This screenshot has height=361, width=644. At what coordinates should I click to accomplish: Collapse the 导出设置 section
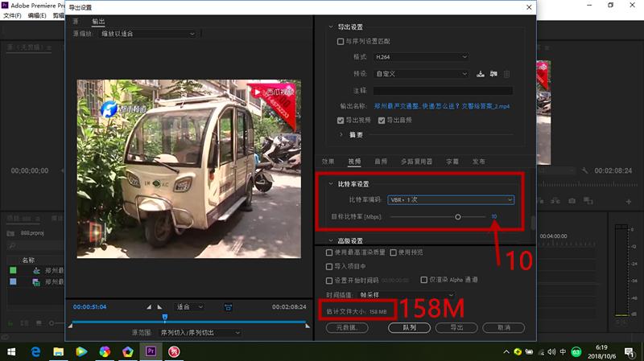click(331, 27)
